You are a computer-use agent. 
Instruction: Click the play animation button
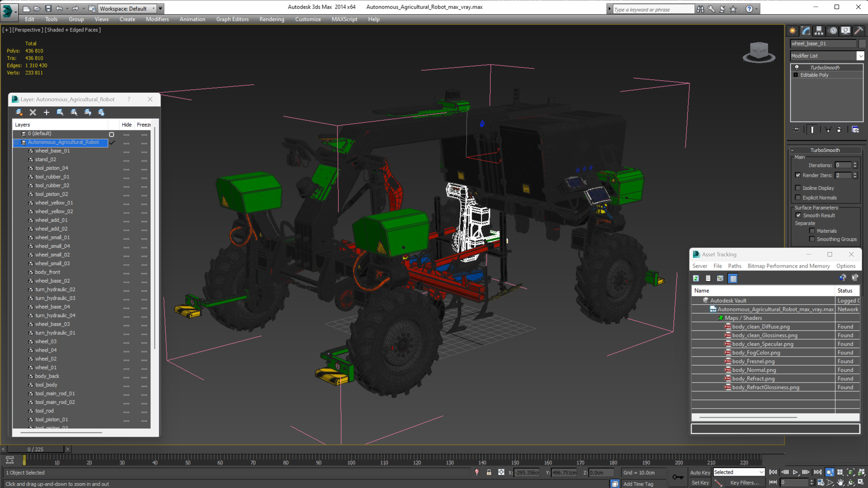[x=795, y=472]
